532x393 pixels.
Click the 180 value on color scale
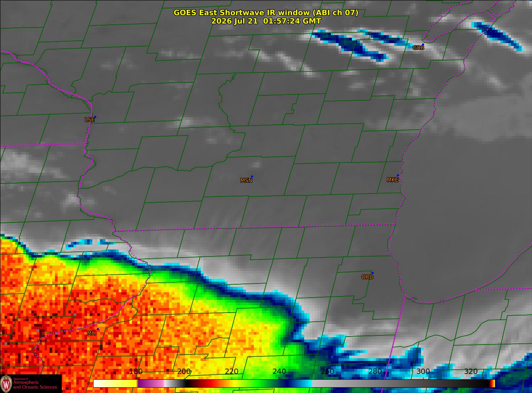(136, 371)
